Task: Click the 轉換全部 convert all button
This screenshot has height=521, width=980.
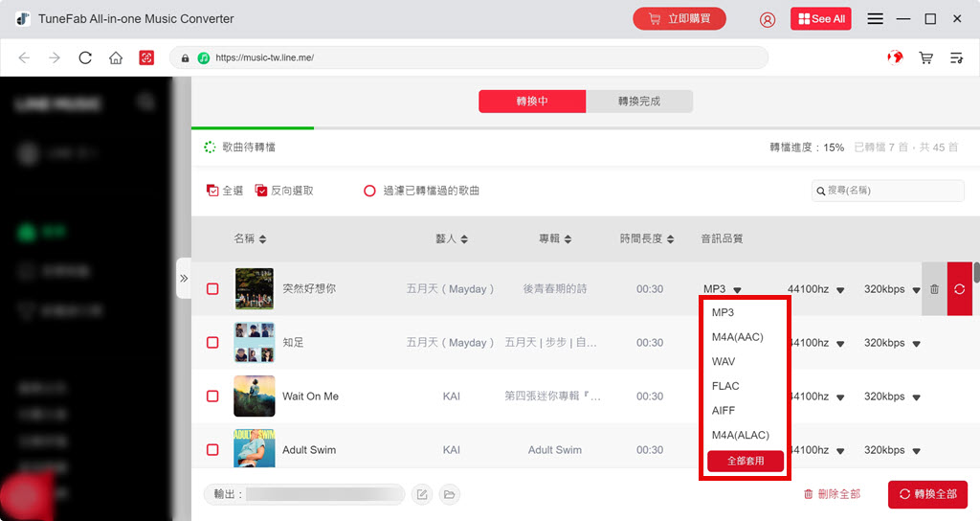Action: (x=927, y=494)
